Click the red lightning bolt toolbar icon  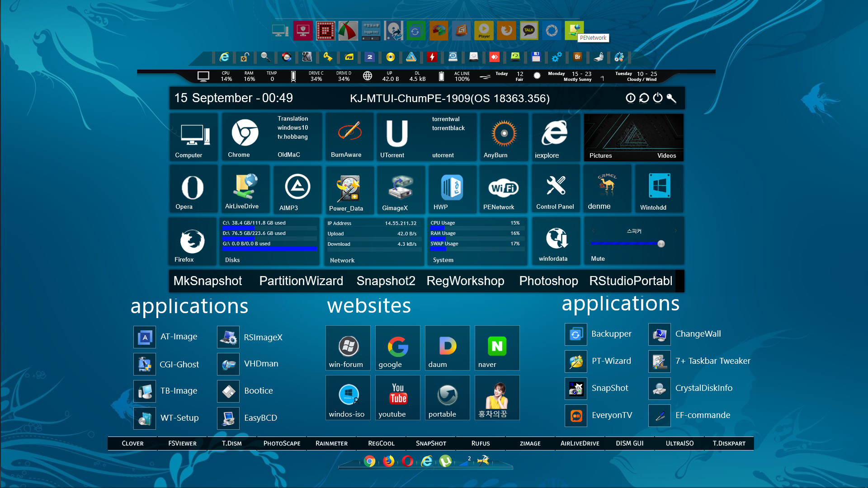click(432, 57)
